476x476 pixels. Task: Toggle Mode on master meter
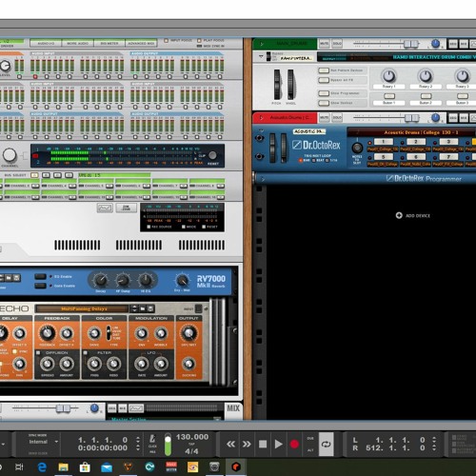click(x=183, y=227)
